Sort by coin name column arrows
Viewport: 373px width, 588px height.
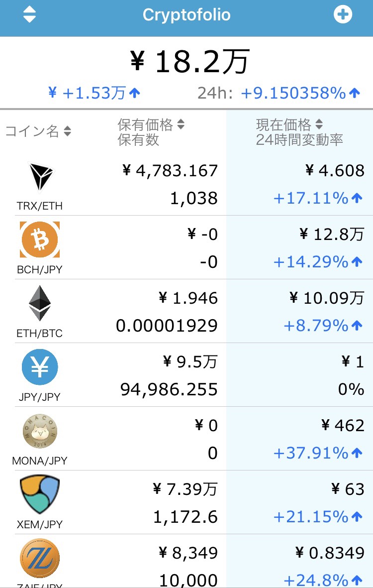68,131
